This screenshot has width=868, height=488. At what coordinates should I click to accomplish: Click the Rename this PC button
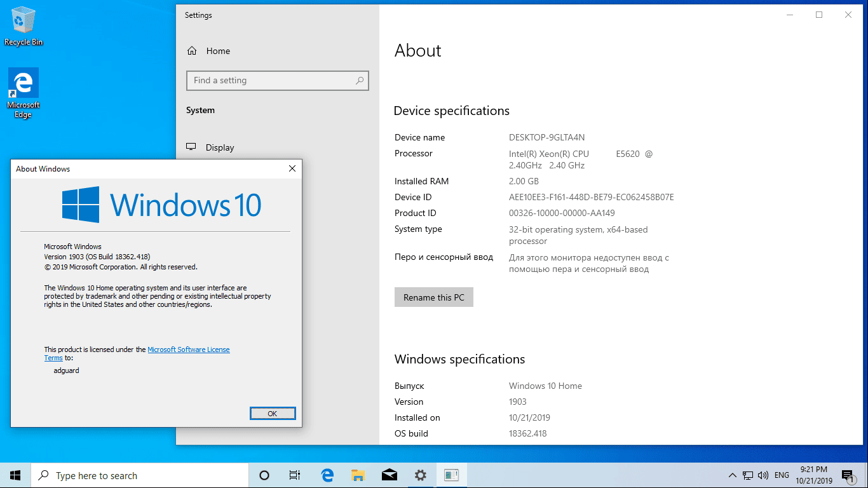pos(434,297)
